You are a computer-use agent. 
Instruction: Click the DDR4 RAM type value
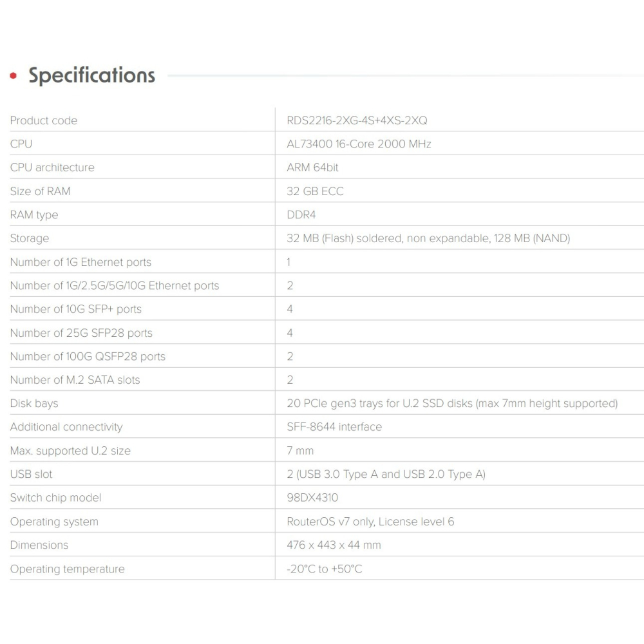301,214
